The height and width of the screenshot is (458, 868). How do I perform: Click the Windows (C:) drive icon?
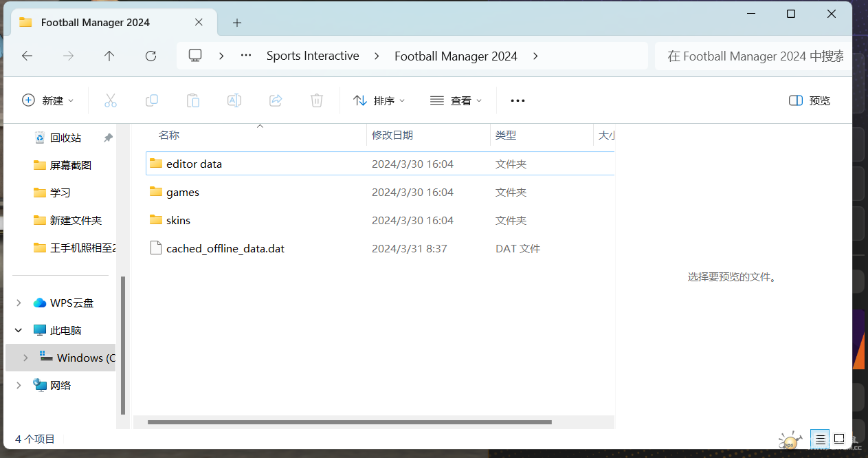(x=47, y=358)
